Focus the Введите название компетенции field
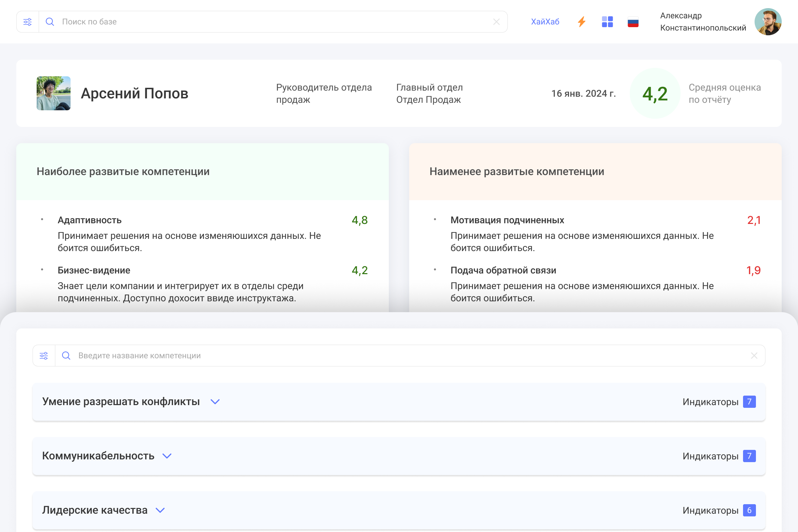The width and height of the screenshot is (798, 532). [407, 356]
